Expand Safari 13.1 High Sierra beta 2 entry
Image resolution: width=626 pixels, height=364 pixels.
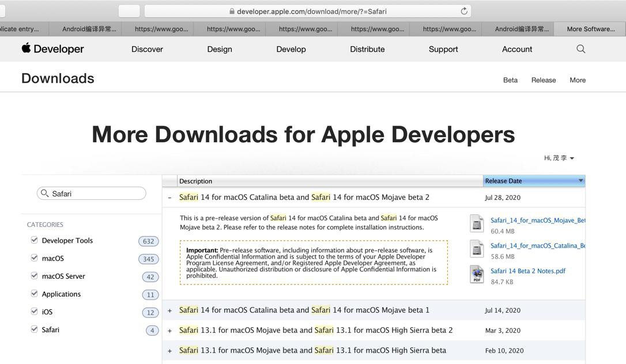click(169, 331)
